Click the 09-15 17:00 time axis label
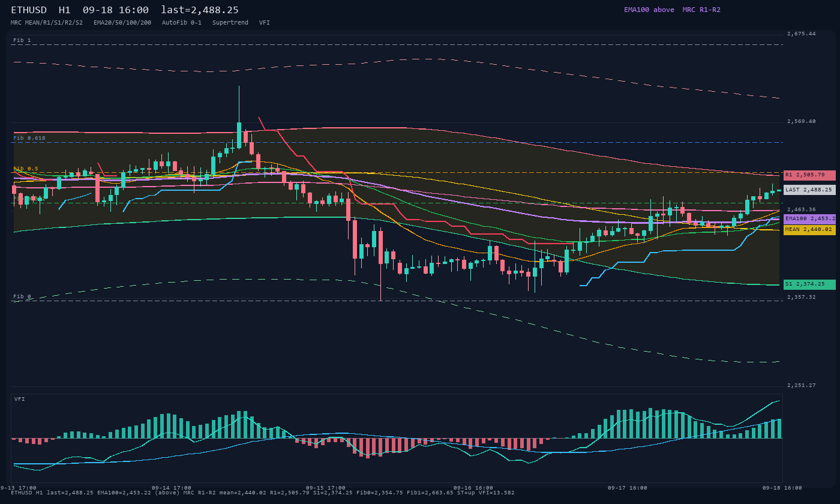 pyautogui.click(x=326, y=488)
